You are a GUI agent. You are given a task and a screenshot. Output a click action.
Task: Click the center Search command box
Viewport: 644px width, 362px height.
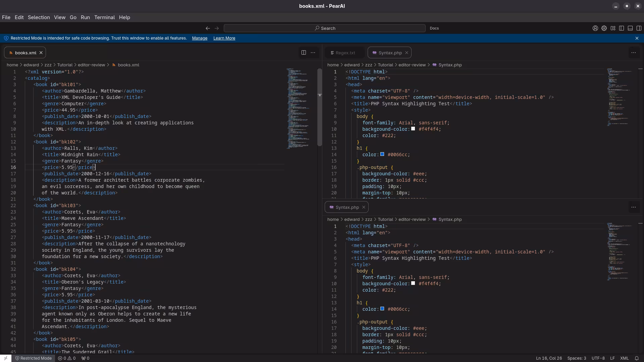pos(324,28)
